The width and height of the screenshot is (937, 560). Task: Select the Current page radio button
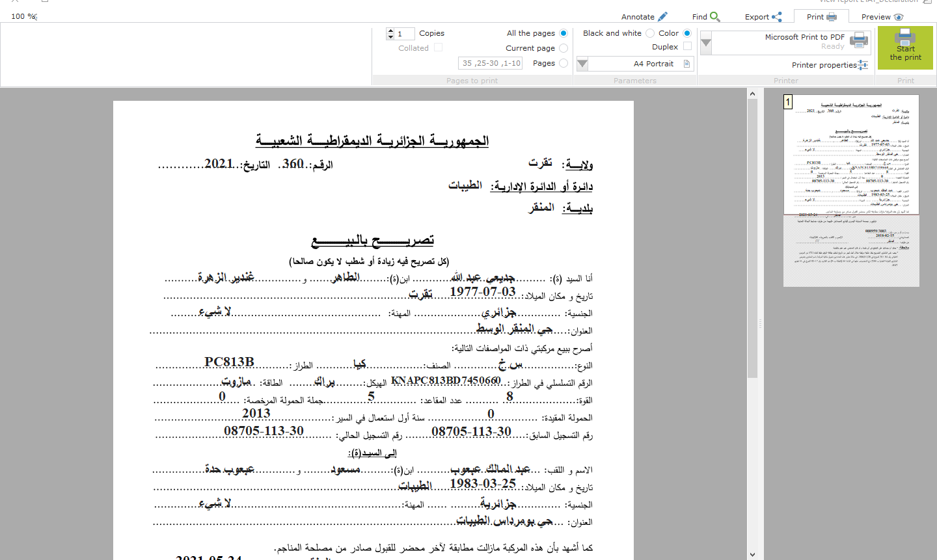click(564, 48)
